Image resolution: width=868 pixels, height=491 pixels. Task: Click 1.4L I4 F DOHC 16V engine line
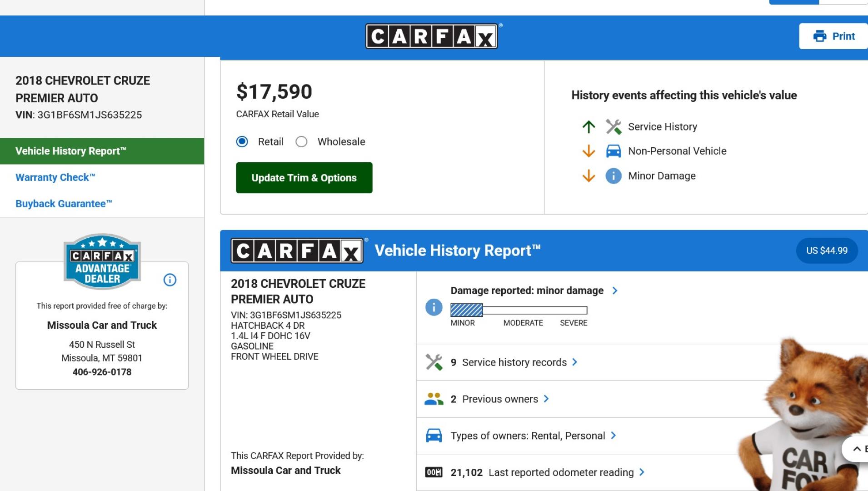coord(270,336)
